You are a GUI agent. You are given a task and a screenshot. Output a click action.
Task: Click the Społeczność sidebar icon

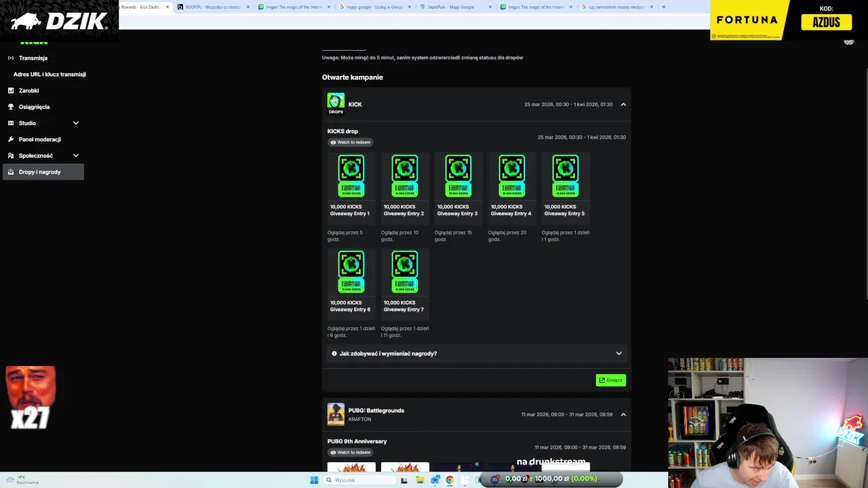pos(11,155)
